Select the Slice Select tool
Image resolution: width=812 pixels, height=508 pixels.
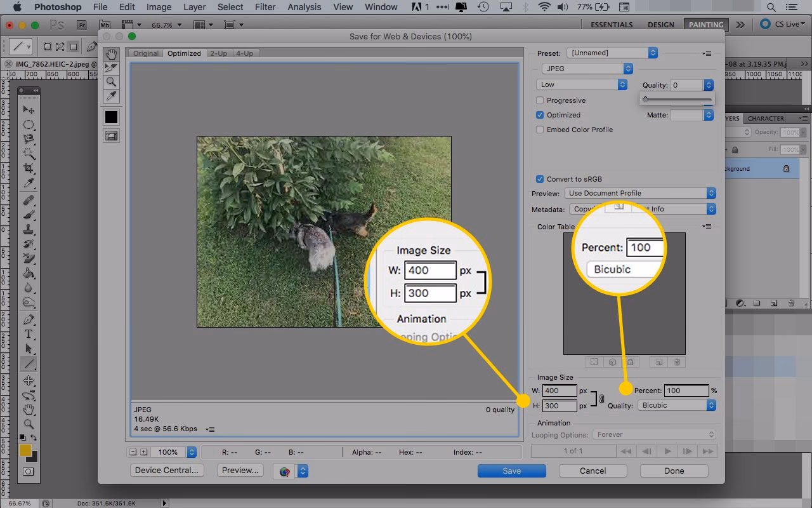tap(111, 68)
